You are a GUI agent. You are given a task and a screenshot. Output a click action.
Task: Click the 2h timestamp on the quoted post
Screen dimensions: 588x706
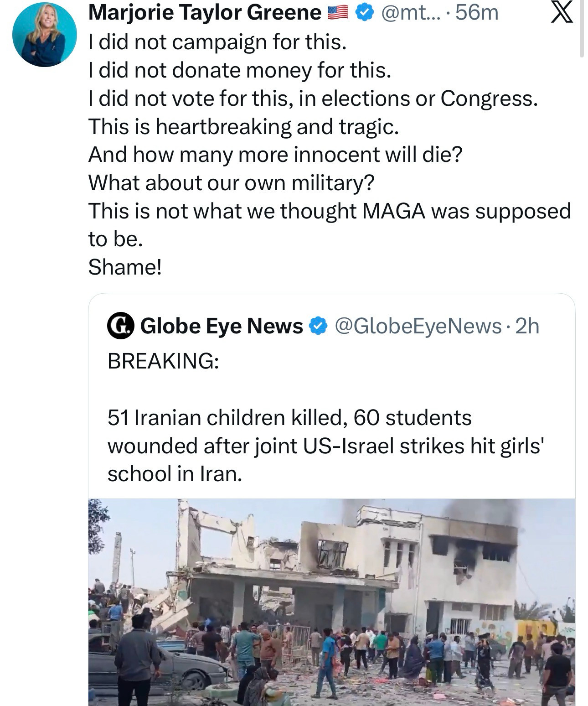pyautogui.click(x=527, y=326)
